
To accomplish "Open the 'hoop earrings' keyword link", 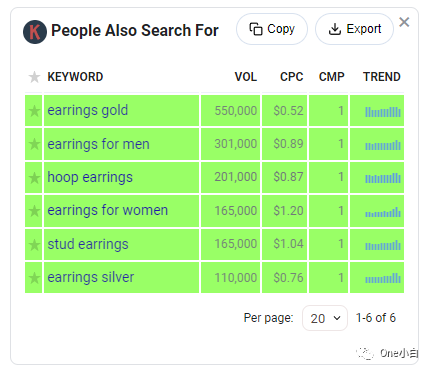I will pos(90,177).
